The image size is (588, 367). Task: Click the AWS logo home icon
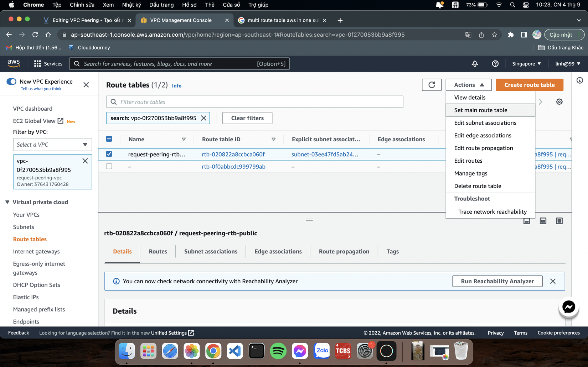click(x=14, y=63)
